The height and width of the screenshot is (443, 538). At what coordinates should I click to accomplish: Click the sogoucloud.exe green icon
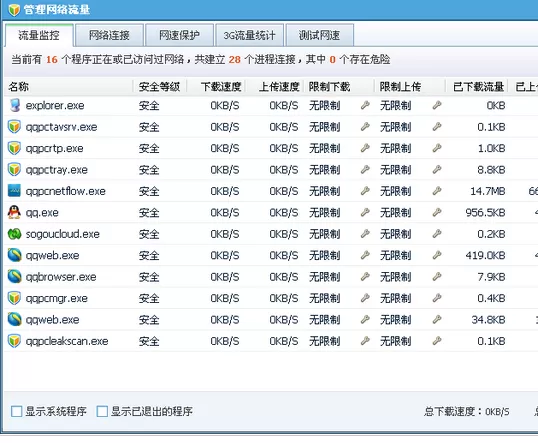pyautogui.click(x=14, y=234)
